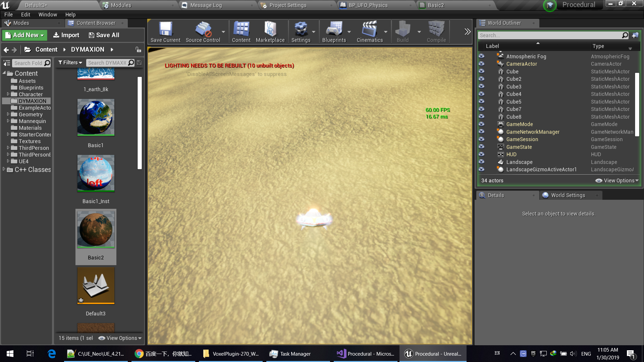Select the Basic1_Inst material thumbnail
Viewport: 644px width, 362px height.
(96, 173)
